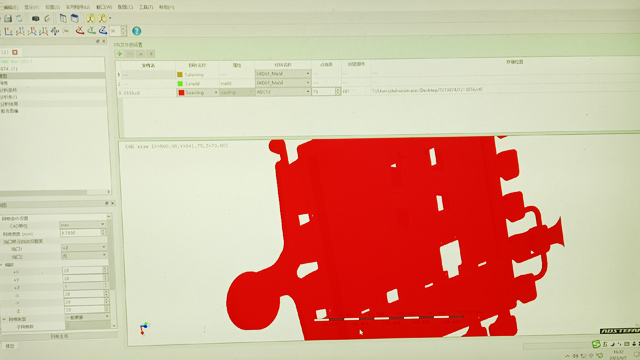Open the 窗口(W) menu

pyautogui.click(x=104, y=7)
